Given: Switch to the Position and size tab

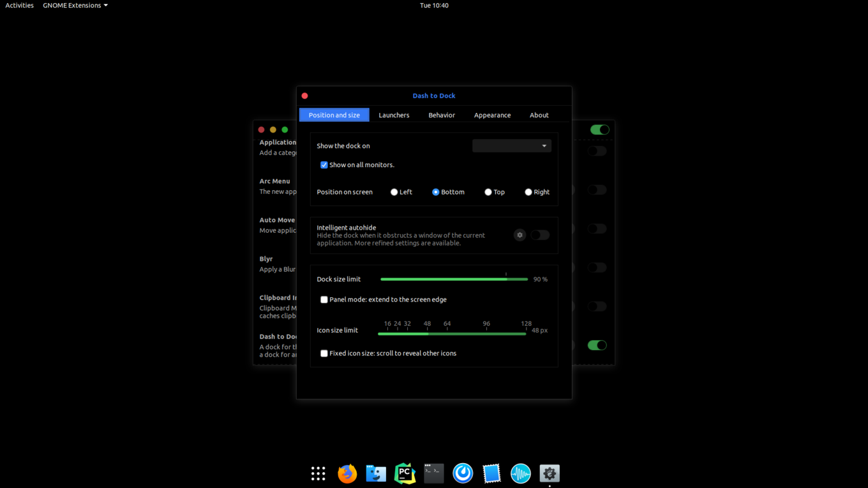Looking at the screenshot, I should (334, 115).
